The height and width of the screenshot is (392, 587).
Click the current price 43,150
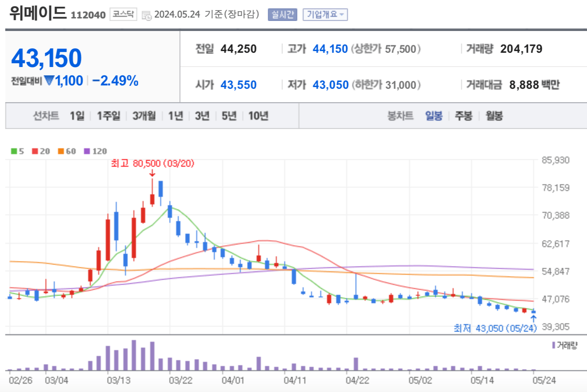[x=47, y=58]
